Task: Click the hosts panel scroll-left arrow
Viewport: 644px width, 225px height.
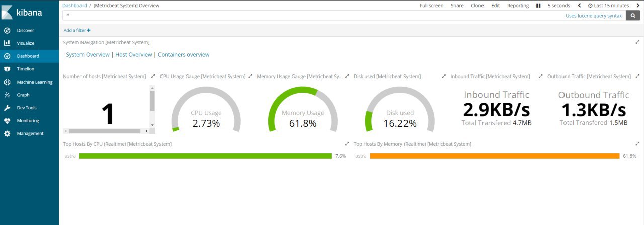Action: click(65, 131)
